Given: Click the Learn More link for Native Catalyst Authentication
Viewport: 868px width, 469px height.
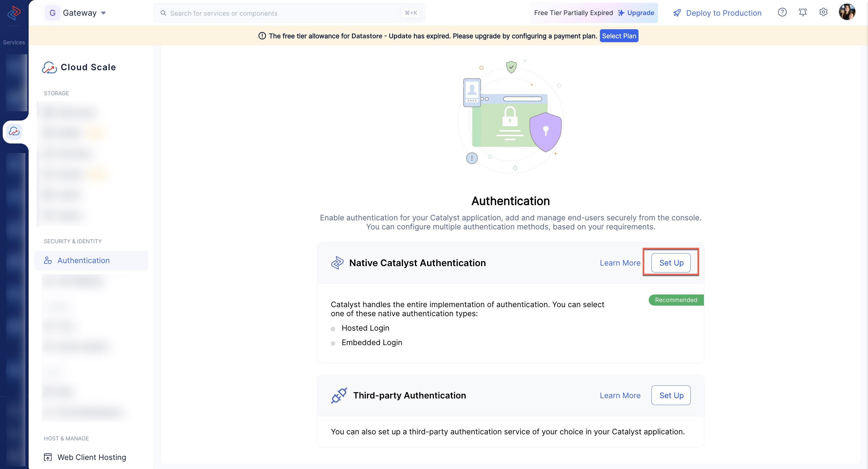Looking at the screenshot, I should tap(620, 262).
